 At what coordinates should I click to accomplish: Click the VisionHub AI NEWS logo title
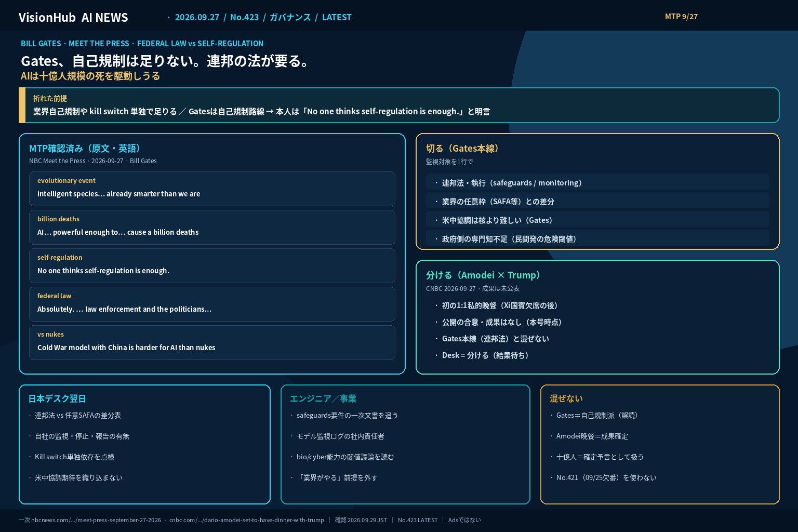pos(73,17)
